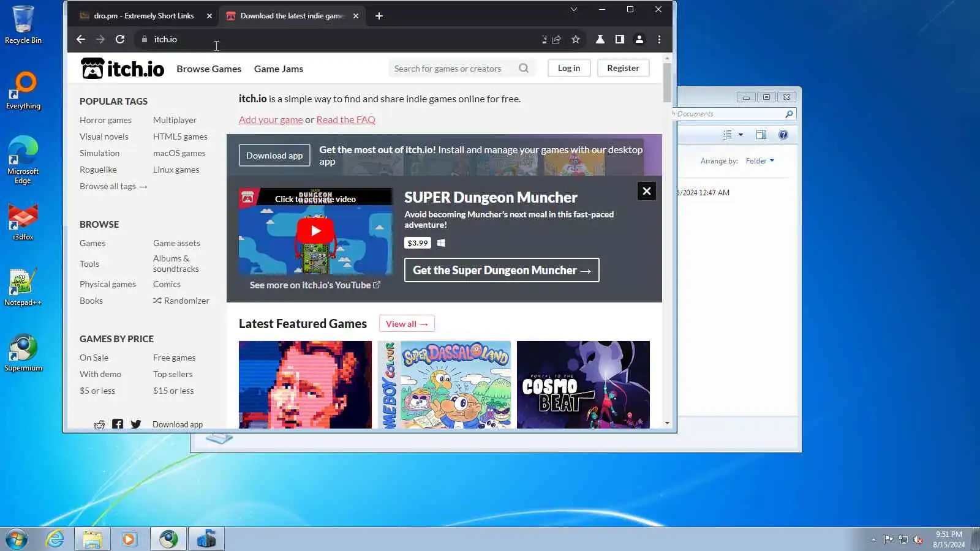
Task: Open itch.io's Reddit icon link
Action: pyautogui.click(x=99, y=424)
